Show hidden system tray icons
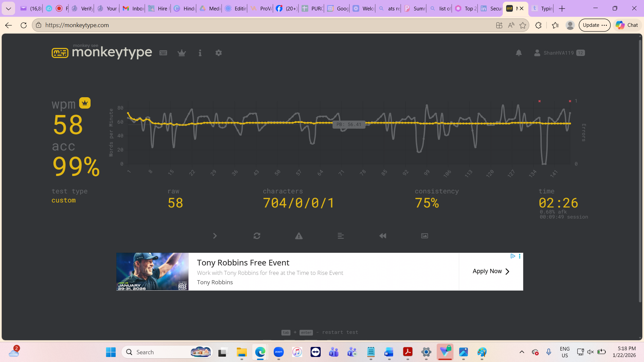 pyautogui.click(x=522, y=352)
